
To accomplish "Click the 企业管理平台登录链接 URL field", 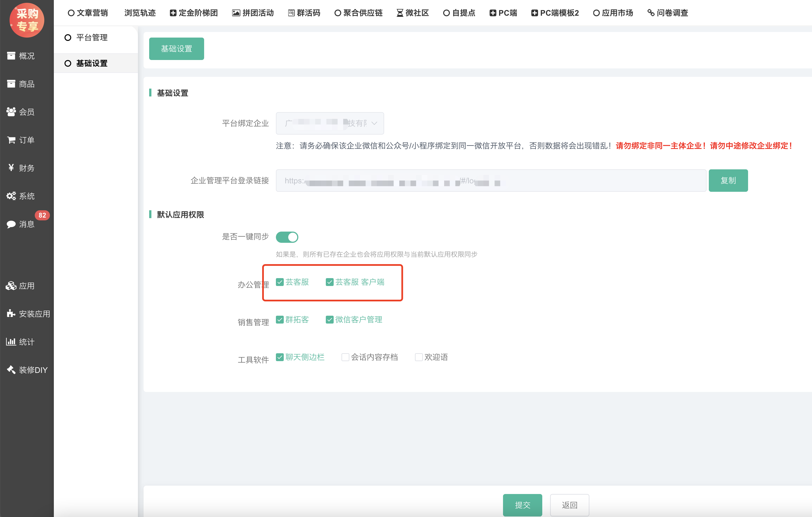I will tap(491, 181).
